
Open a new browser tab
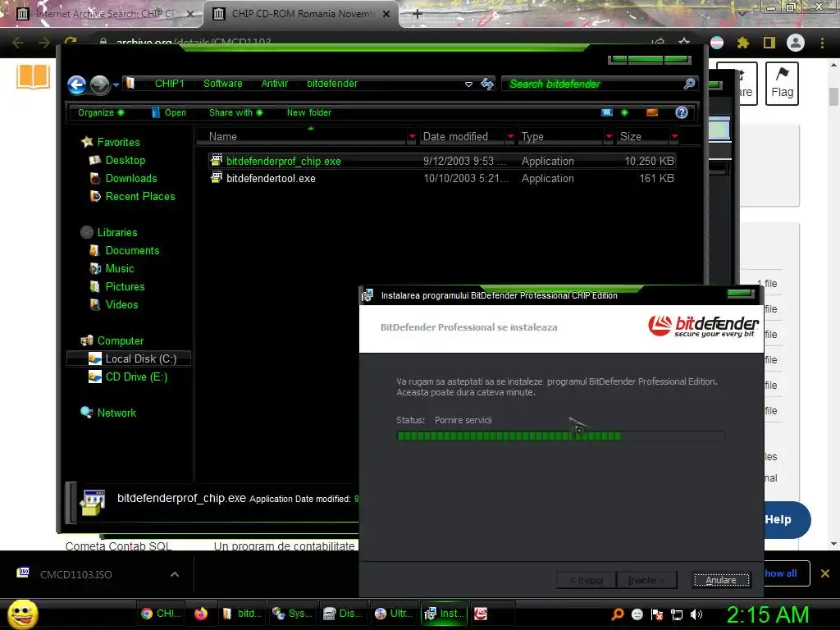418,14
